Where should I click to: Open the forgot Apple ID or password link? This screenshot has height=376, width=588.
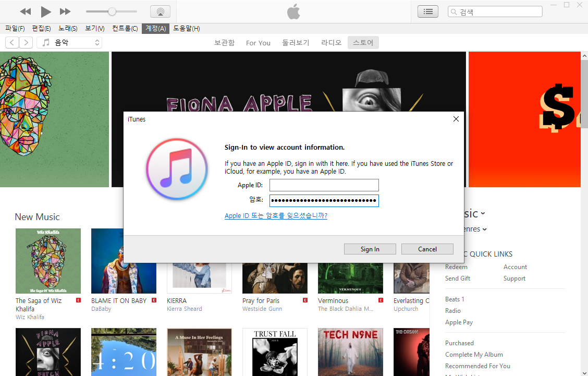coord(276,216)
